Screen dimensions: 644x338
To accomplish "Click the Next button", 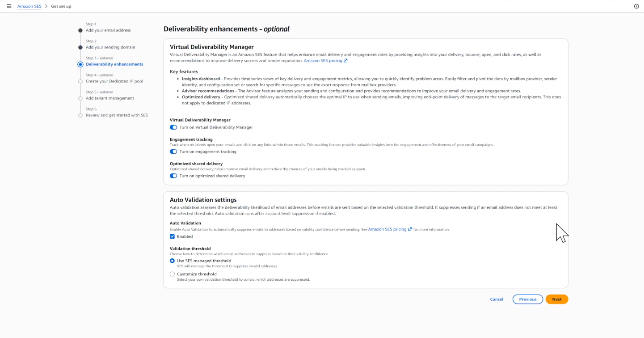I will pos(557,300).
